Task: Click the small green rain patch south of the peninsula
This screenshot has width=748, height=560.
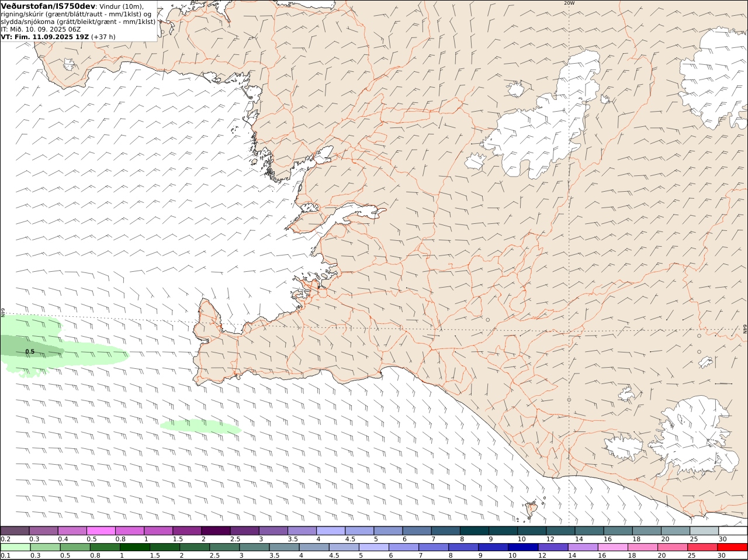Action: (200, 427)
